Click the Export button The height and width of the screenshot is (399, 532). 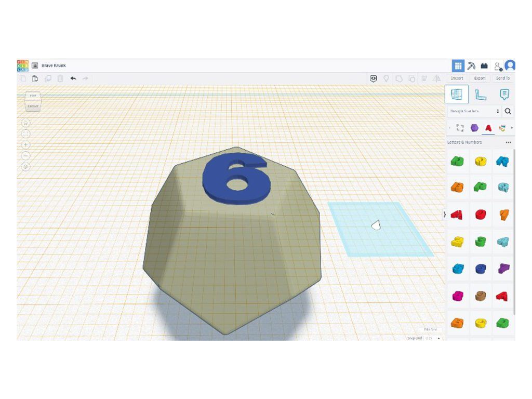(480, 78)
